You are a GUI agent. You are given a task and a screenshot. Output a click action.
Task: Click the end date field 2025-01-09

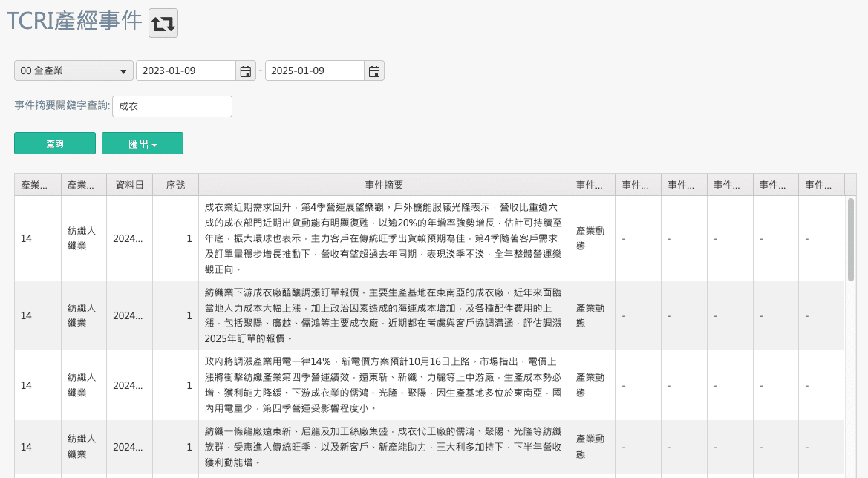pyautogui.click(x=315, y=71)
